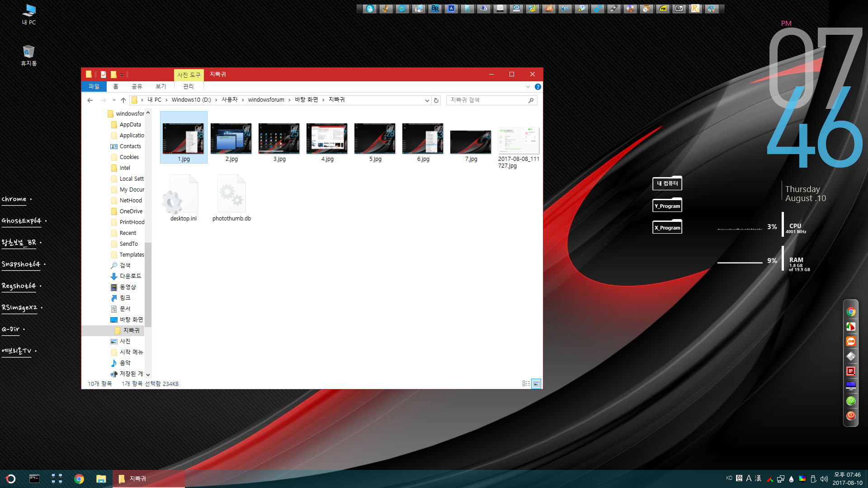Click the Y_Program desktop folder button
The image size is (868, 488).
(667, 206)
